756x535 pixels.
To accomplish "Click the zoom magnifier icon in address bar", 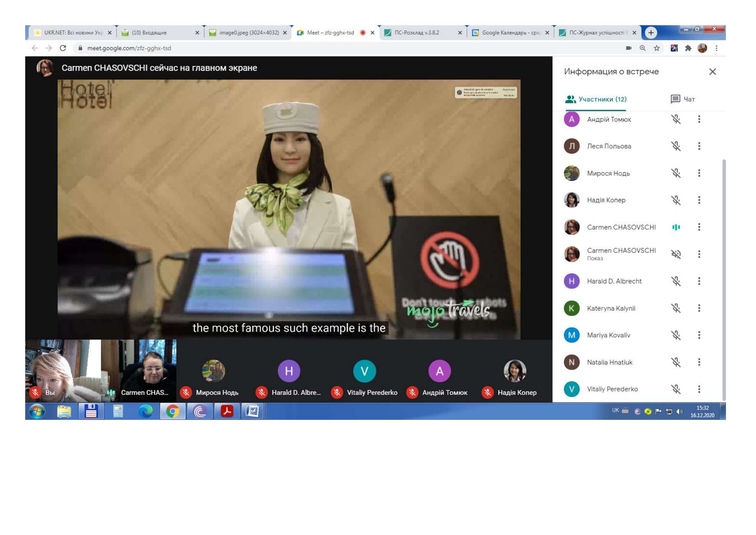I will tap(643, 49).
